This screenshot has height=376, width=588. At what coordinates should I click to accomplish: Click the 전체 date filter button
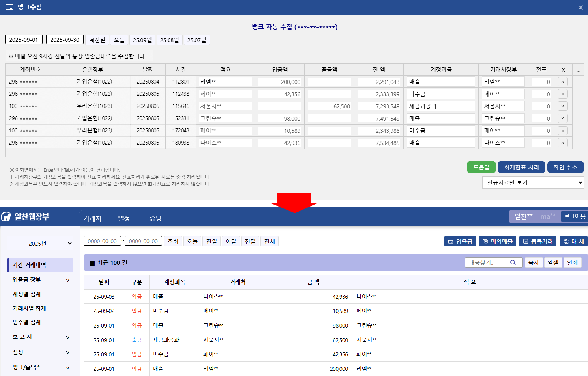coord(270,241)
